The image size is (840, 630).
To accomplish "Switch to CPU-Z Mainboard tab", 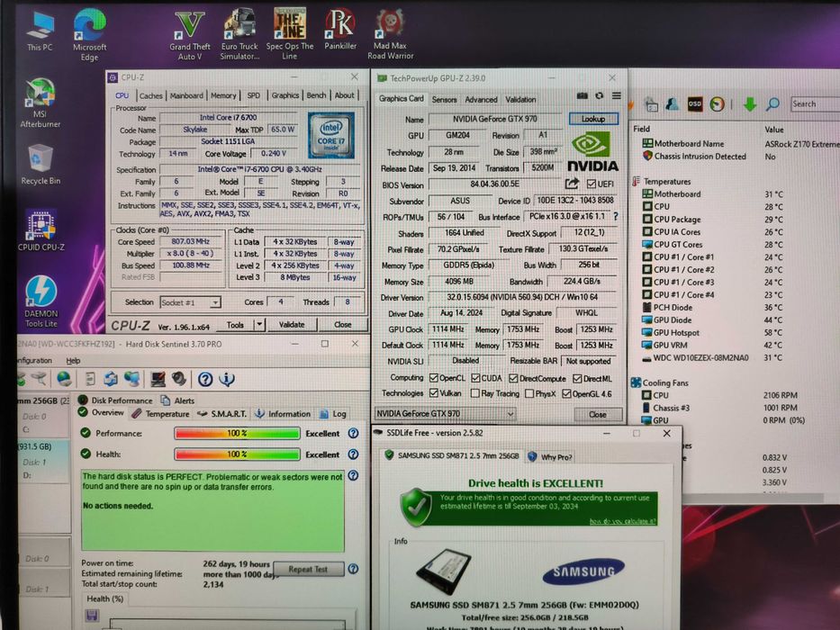I will pos(186,95).
